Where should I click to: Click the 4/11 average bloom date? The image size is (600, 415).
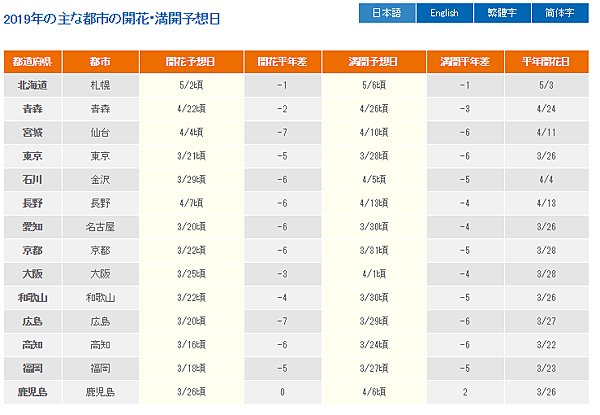coord(546,133)
